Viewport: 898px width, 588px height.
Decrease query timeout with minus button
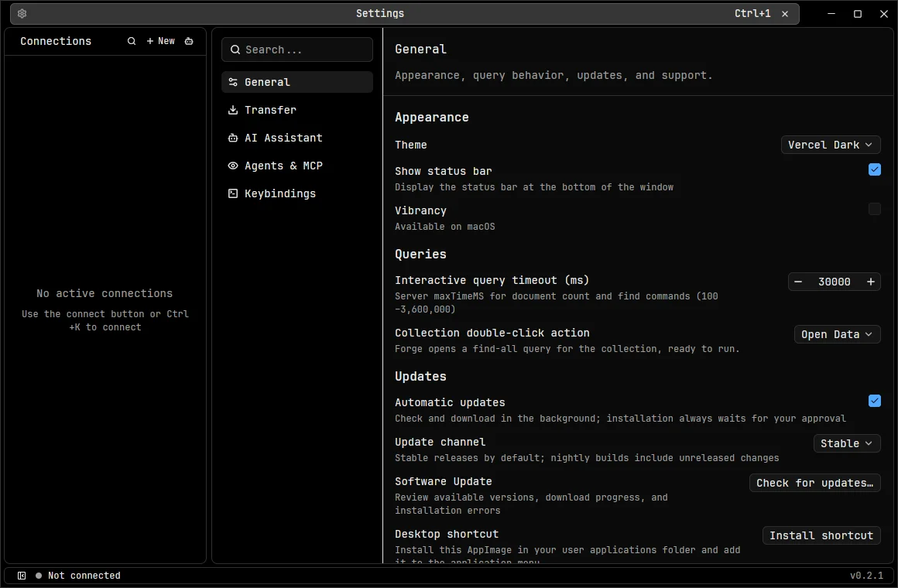point(798,282)
